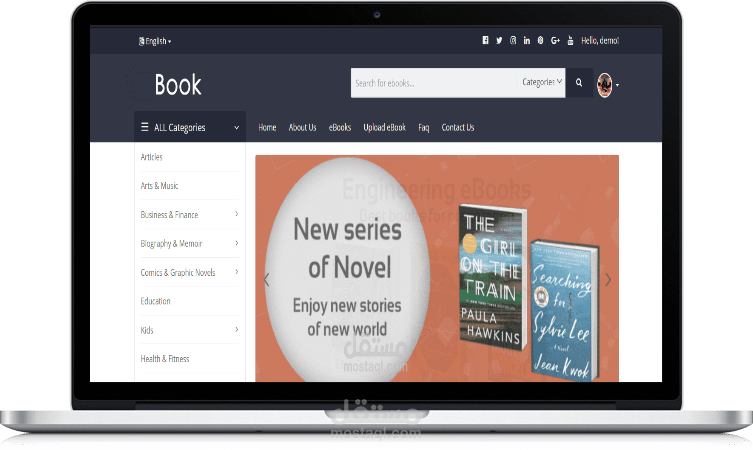753x450 pixels.
Task: Click Searching for Sylvie Lee cover
Action: (x=564, y=310)
